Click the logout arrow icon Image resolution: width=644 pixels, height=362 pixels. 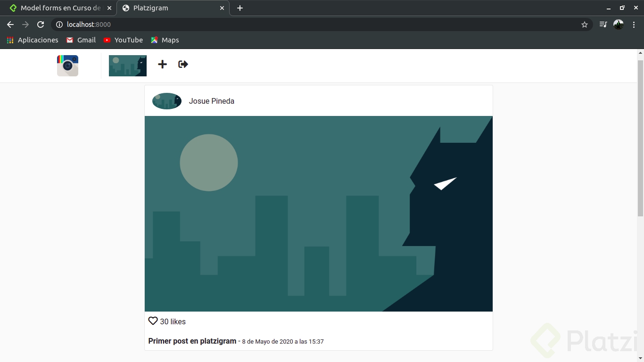(x=183, y=65)
